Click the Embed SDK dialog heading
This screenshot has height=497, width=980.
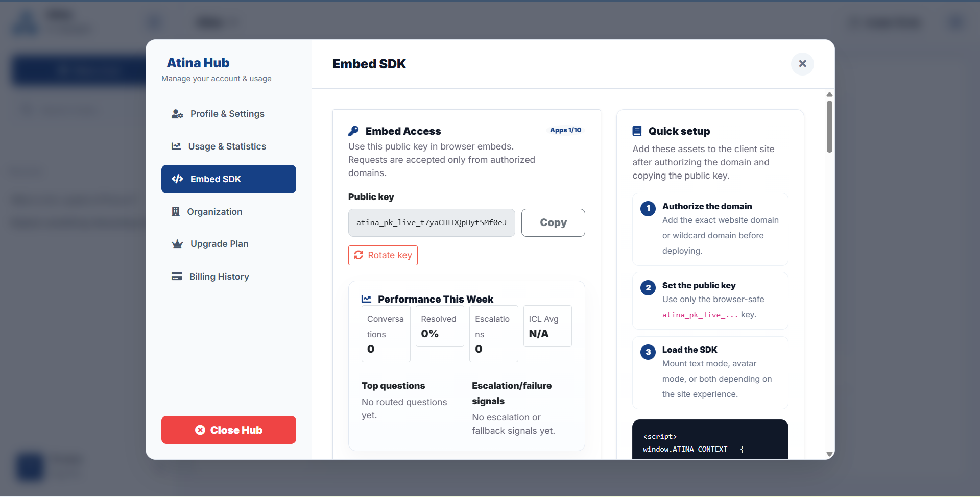(369, 64)
